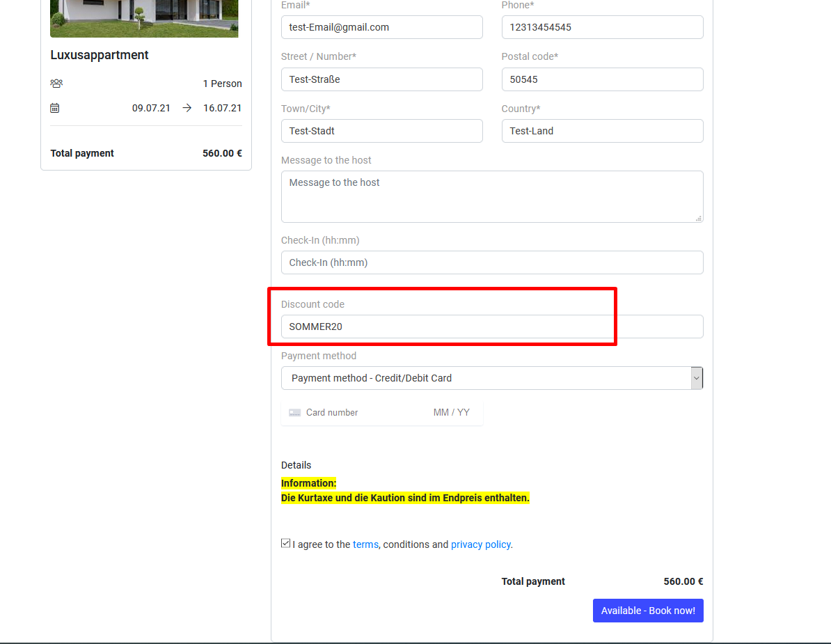The width and height of the screenshot is (831, 644).
Task: Click the Phone* label
Action: point(518,6)
